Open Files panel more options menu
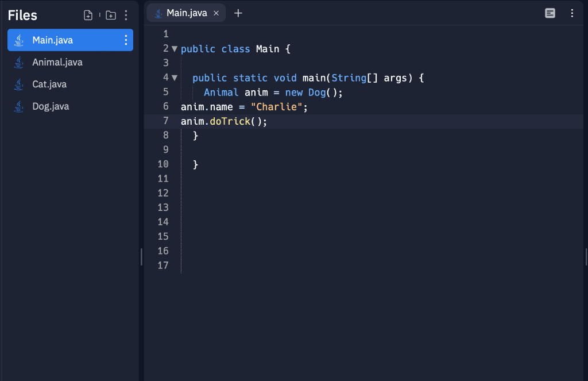588x381 pixels. [126, 15]
